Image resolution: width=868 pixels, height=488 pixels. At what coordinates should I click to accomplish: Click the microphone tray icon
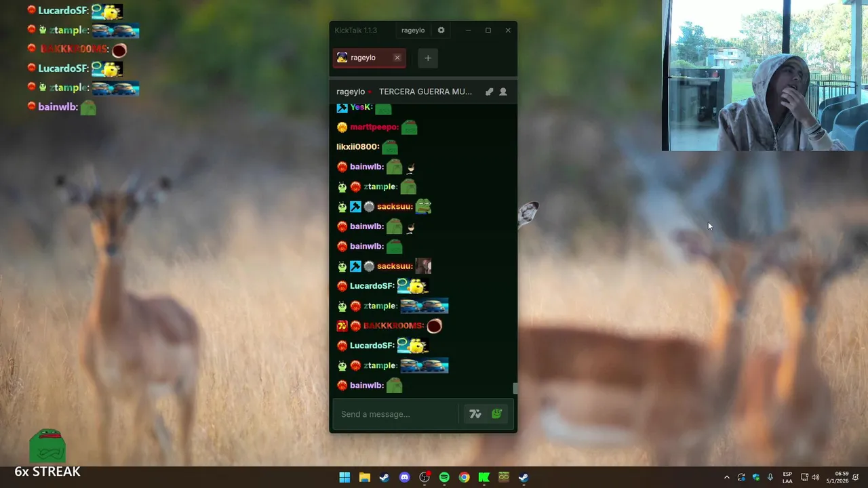pyautogui.click(x=770, y=477)
